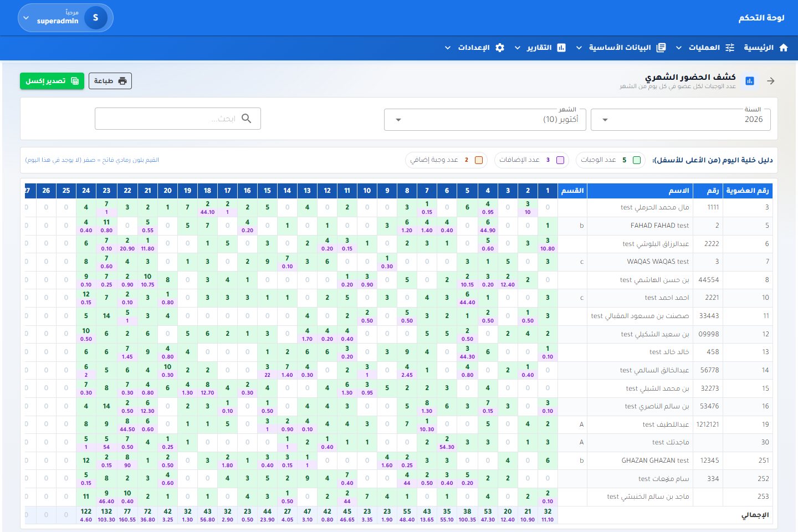Open the الشهر أكتوبر dropdown
The height and width of the screenshot is (532, 798).
[485, 119]
